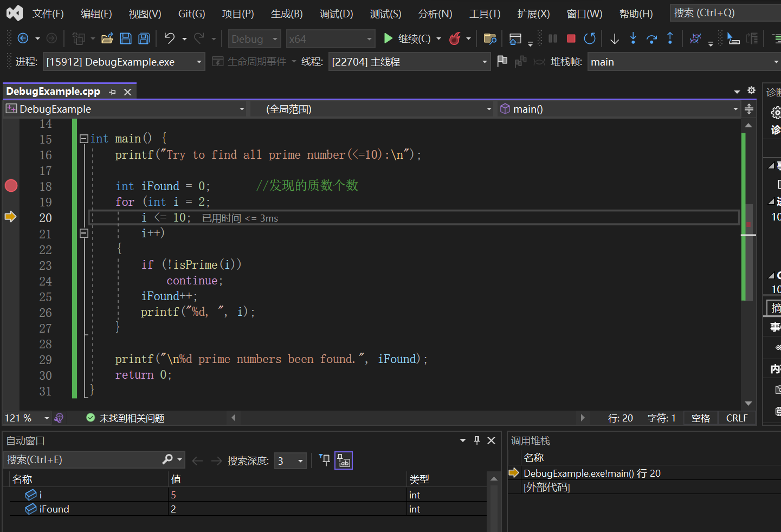Continue debugging with green play button

388,38
